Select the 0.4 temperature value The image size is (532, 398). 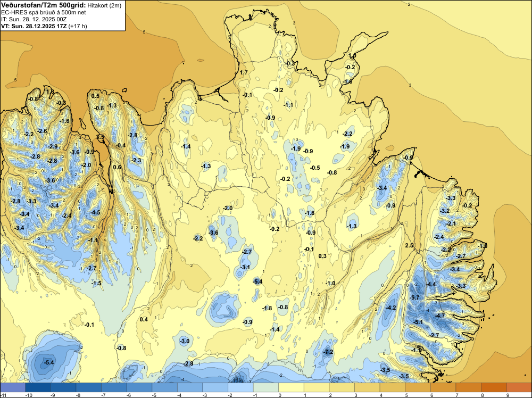144,319
